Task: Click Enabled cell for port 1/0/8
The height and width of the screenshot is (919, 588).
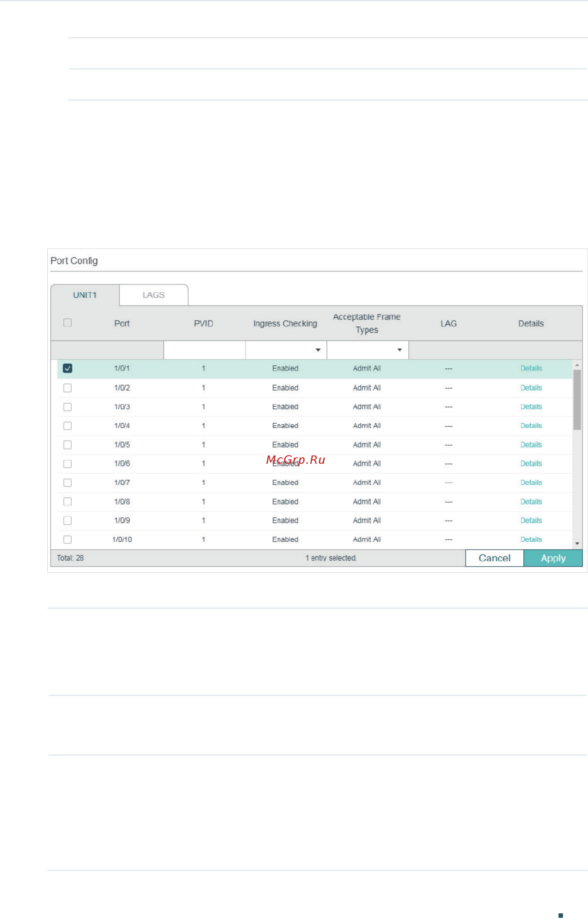Action: [285, 502]
